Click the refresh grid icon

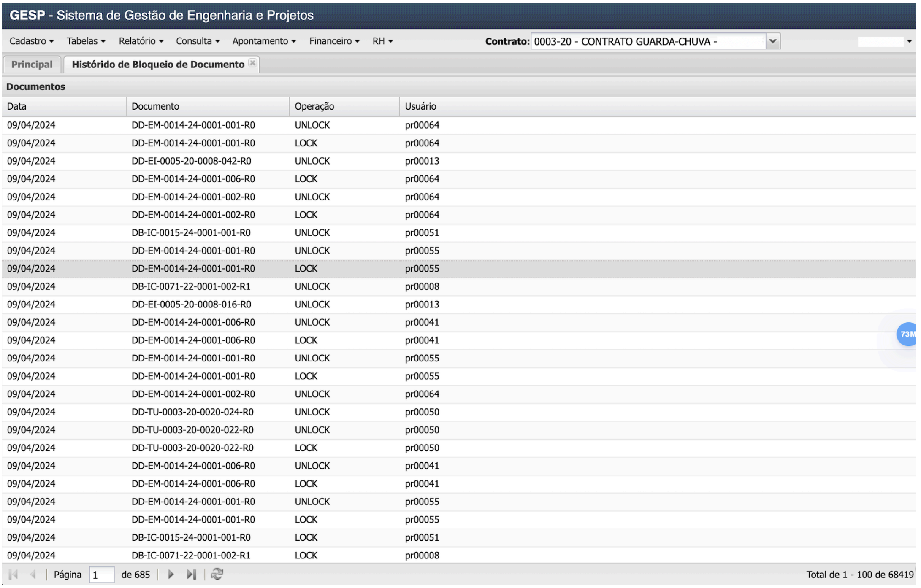click(x=217, y=574)
